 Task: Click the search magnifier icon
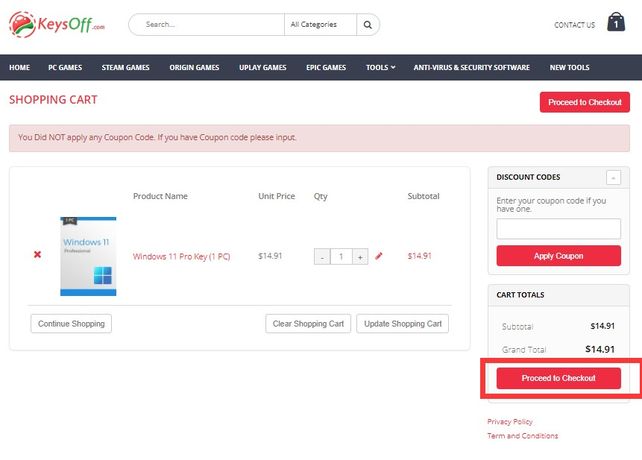368,24
